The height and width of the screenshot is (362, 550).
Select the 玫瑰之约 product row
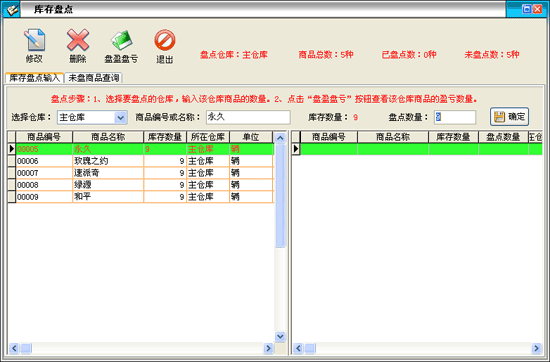pos(140,161)
